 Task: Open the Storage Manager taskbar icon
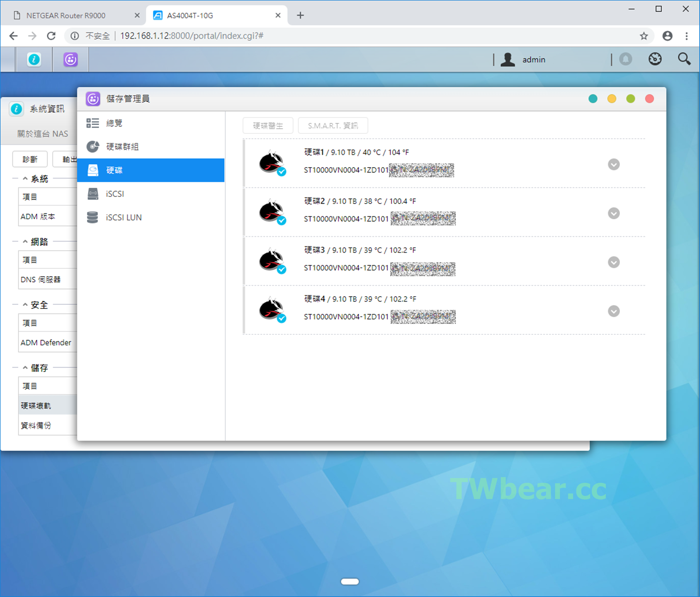click(70, 60)
